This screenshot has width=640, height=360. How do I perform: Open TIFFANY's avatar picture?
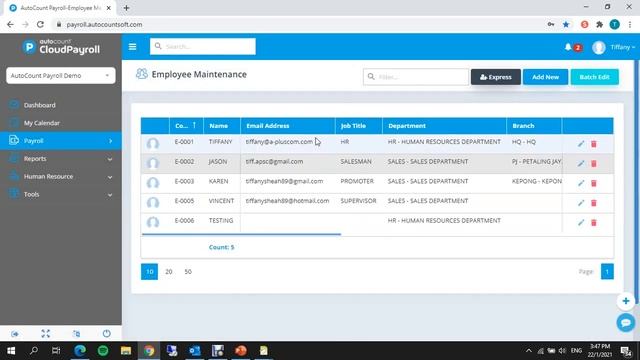tap(153, 144)
